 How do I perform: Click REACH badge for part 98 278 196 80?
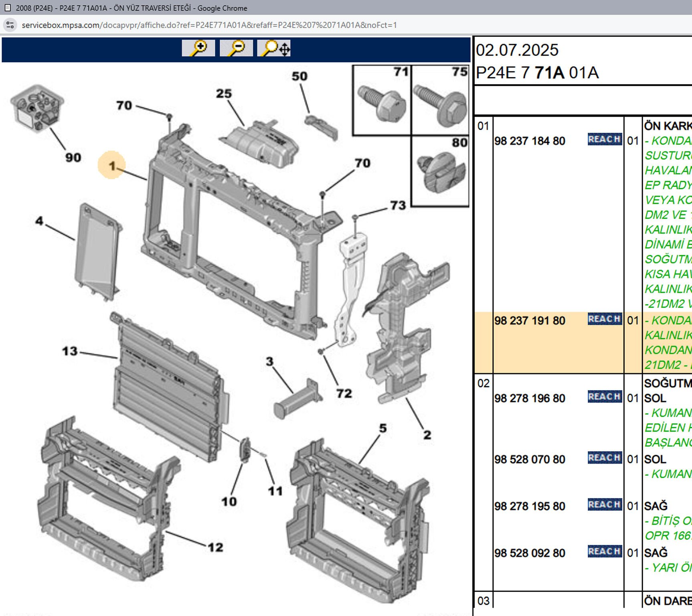coord(605,397)
